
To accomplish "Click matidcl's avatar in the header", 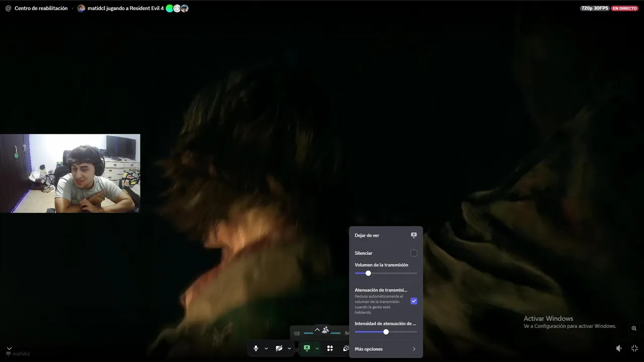I will (x=81, y=9).
